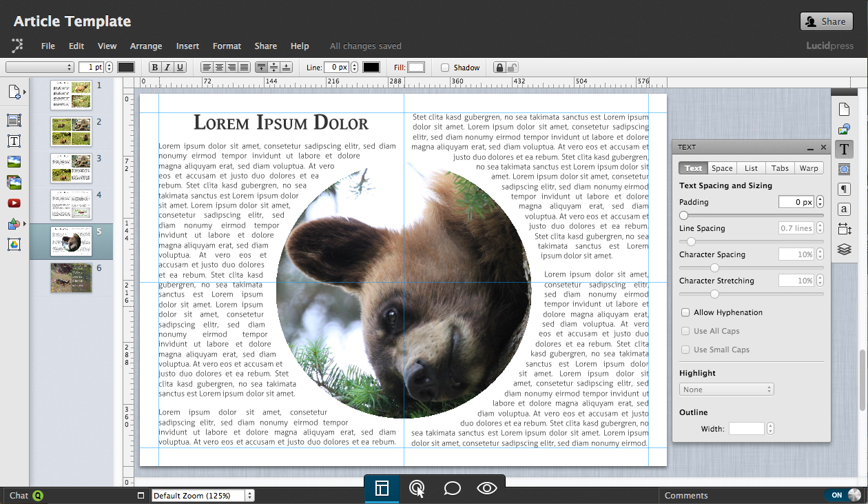868x504 pixels.
Task: Click the Share button at top right
Action: point(826,21)
